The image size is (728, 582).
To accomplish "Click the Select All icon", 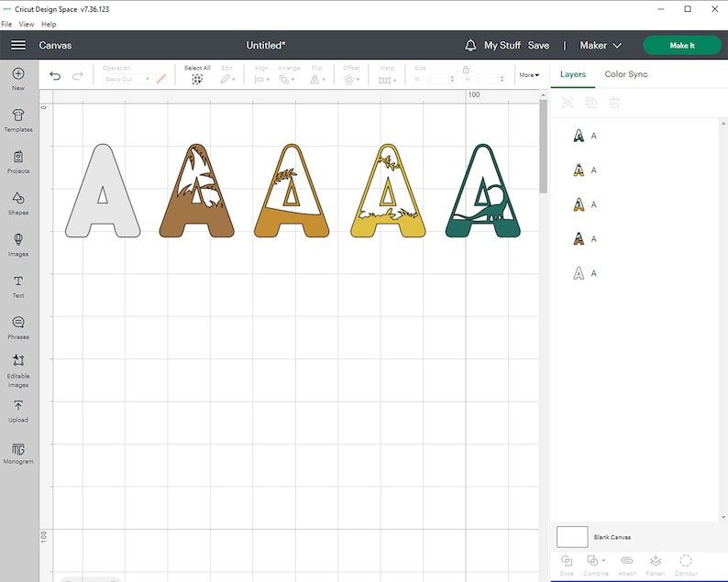I will (197, 80).
